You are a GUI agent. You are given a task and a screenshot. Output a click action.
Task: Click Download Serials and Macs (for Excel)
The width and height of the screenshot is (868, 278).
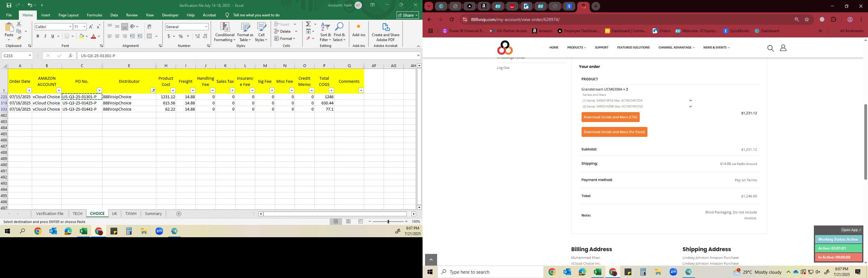coord(614,132)
